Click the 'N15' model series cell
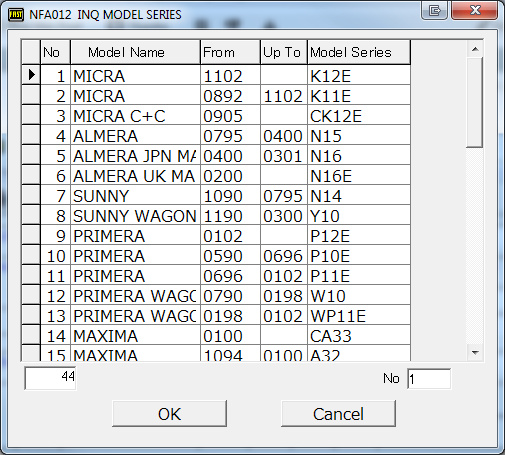This screenshot has width=505, height=455. click(359, 135)
